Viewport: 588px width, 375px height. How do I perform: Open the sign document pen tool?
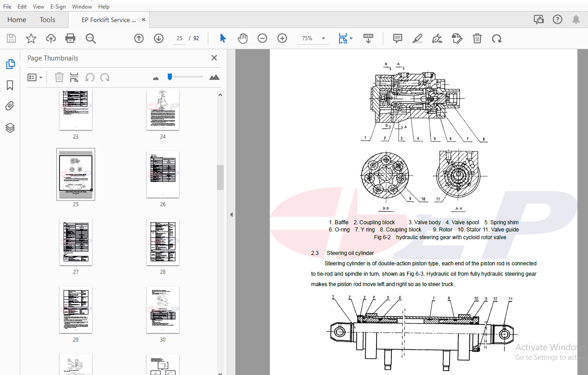[x=437, y=38]
